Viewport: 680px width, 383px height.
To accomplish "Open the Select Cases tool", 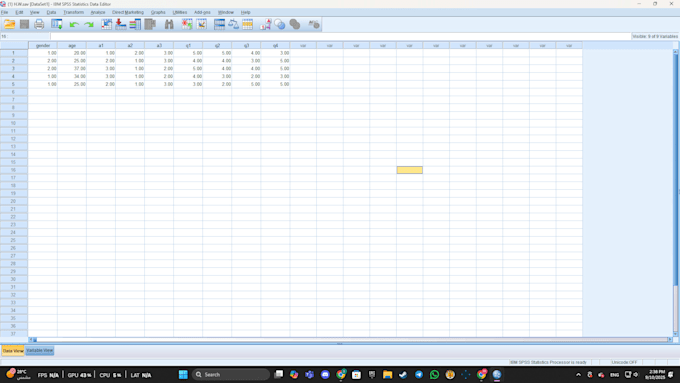I will pos(248,24).
